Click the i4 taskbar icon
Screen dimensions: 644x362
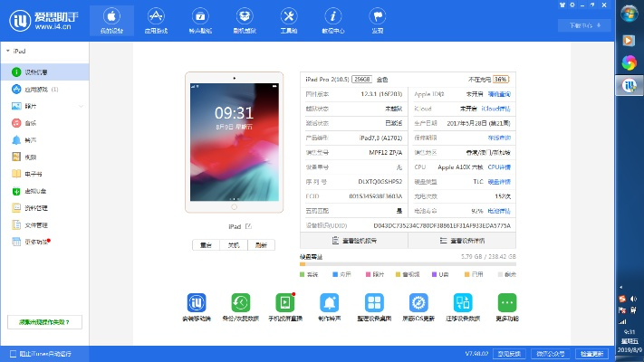click(629, 85)
